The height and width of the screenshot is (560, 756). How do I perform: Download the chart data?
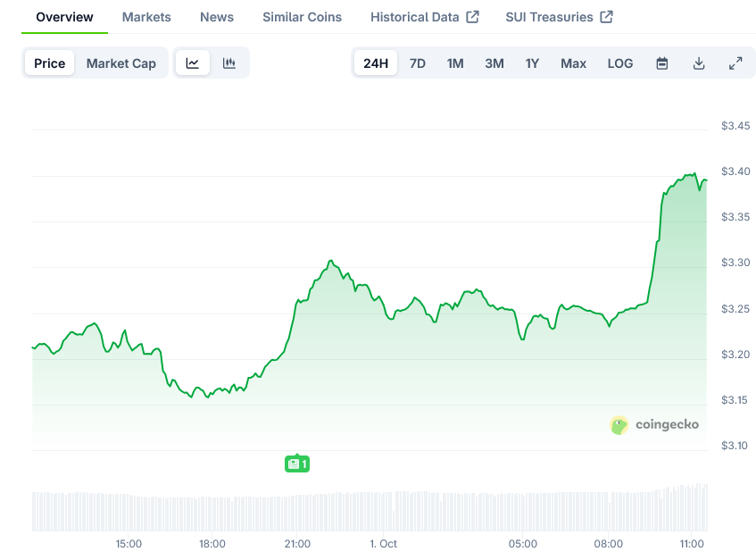click(x=699, y=63)
